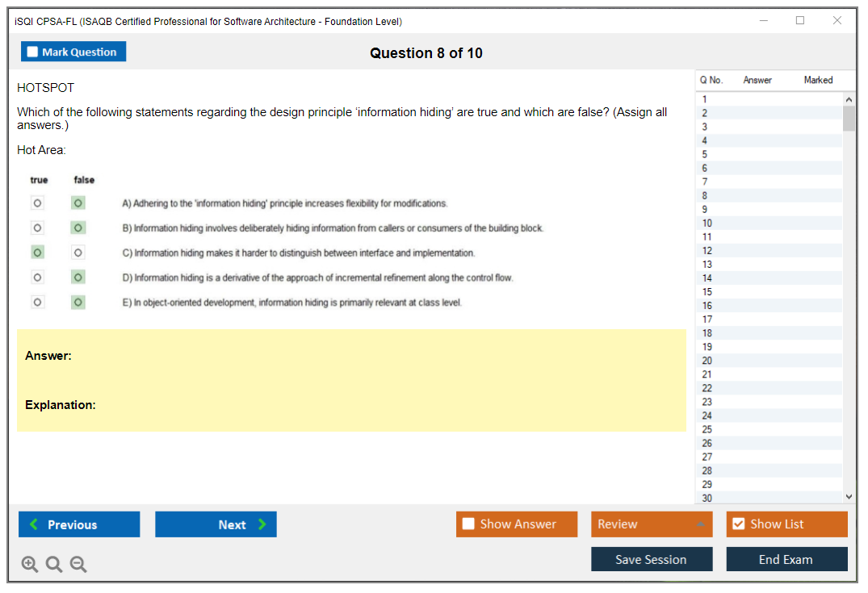Mark statement C as false
868x593 pixels.
78,253
